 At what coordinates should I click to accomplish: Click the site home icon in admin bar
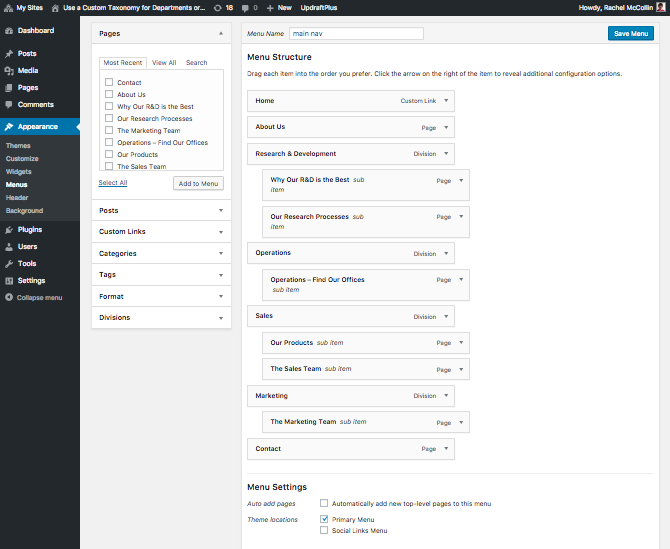[55, 8]
